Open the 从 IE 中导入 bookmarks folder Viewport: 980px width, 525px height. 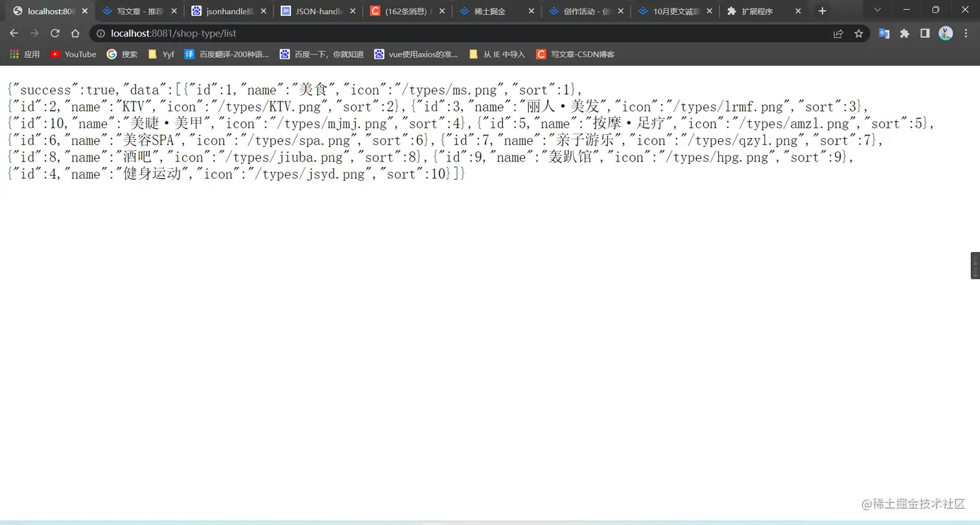tap(497, 54)
